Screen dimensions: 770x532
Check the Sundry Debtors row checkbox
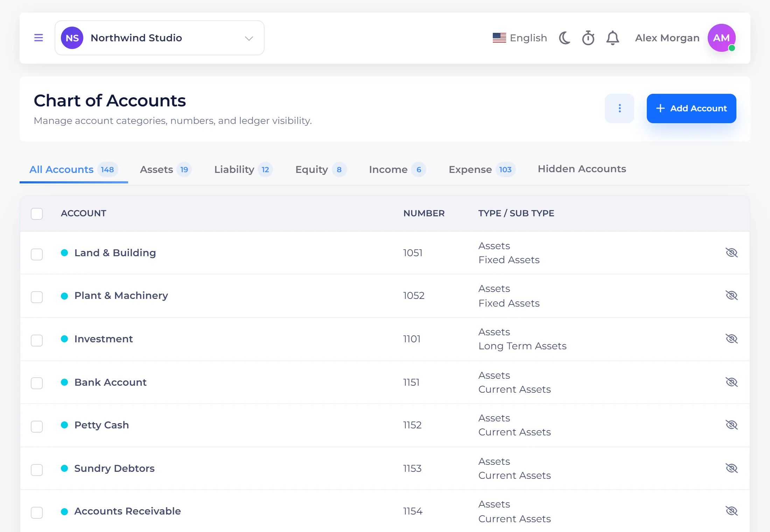tap(37, 470)
